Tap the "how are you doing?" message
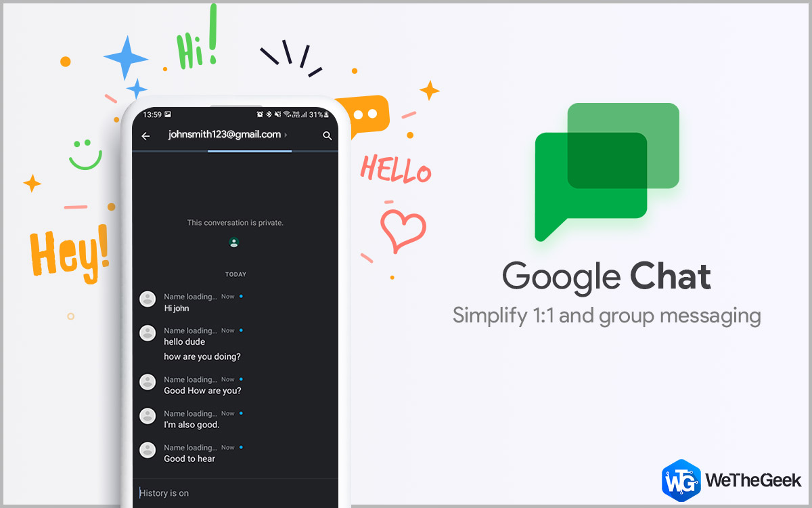The height and width of the screenshot is (508, 812). point(202,357)
